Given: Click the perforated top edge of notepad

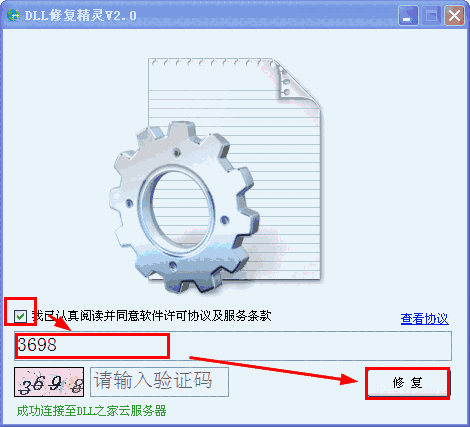Looking at the screenshot, I should [212, 62].
